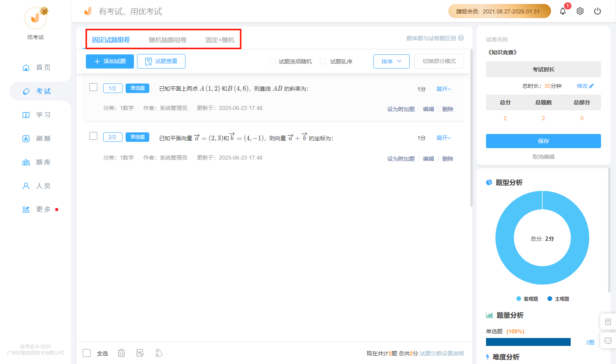616x364 pixels.
Task: Click 编辑 for question 2/2
Action: click(429, 159)
